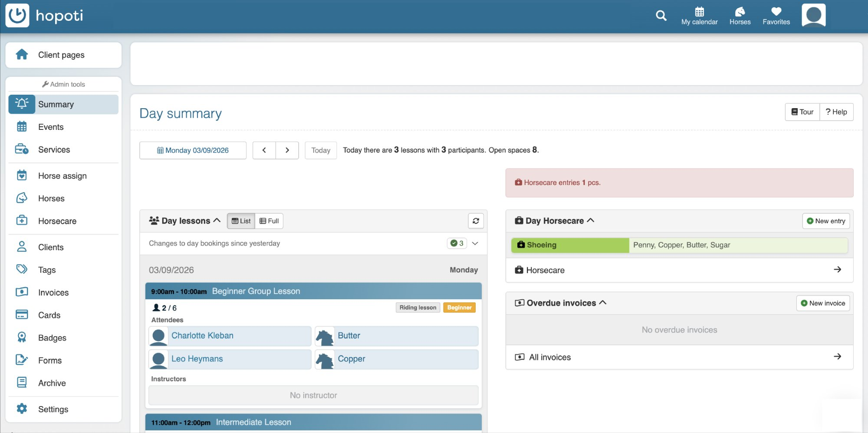
Task: Select Horse assign in the sidebar
Action: pyautogui.click(x=62, y=175)
